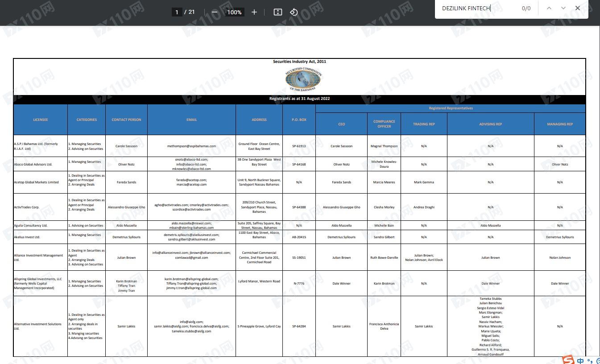This screenshot has height=364, width=600.
Task: Select the title Securities Industry Act, 2011
Action: click(x=299, y=62)
